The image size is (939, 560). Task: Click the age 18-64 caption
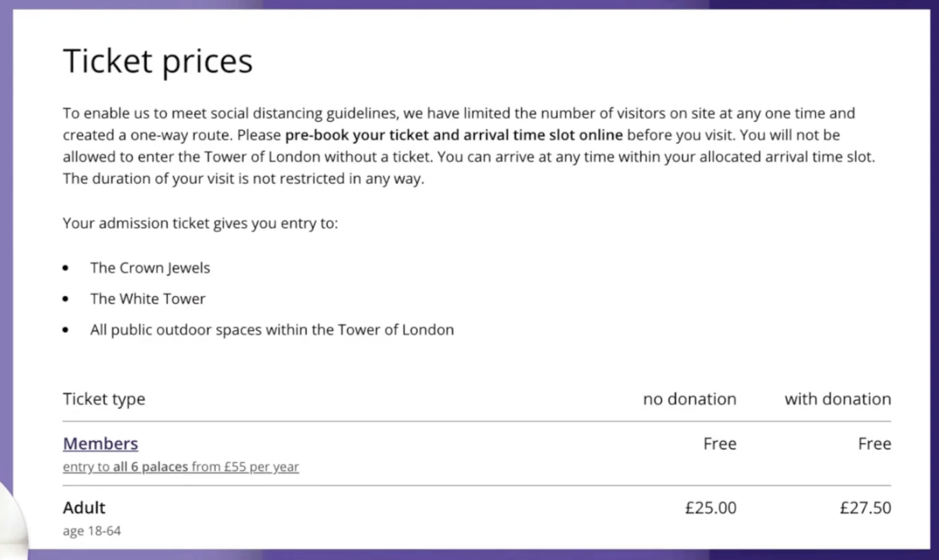coord(92,531)
